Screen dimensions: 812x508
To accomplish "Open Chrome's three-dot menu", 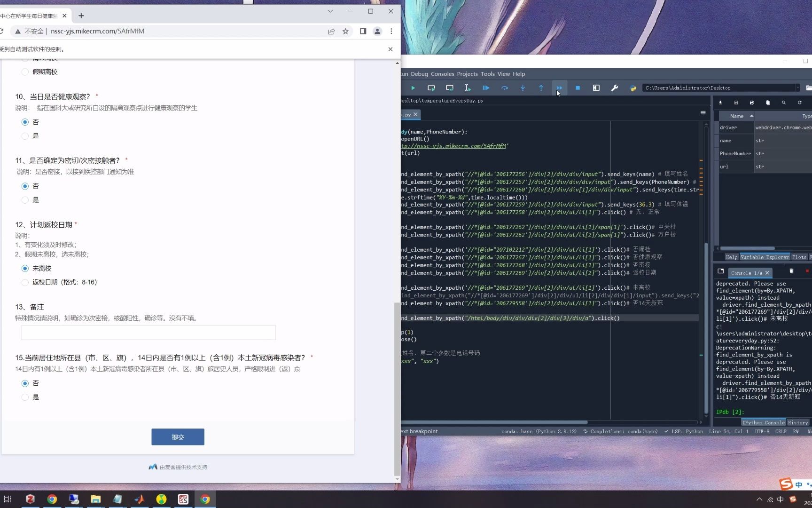I will tap(391, 31).
